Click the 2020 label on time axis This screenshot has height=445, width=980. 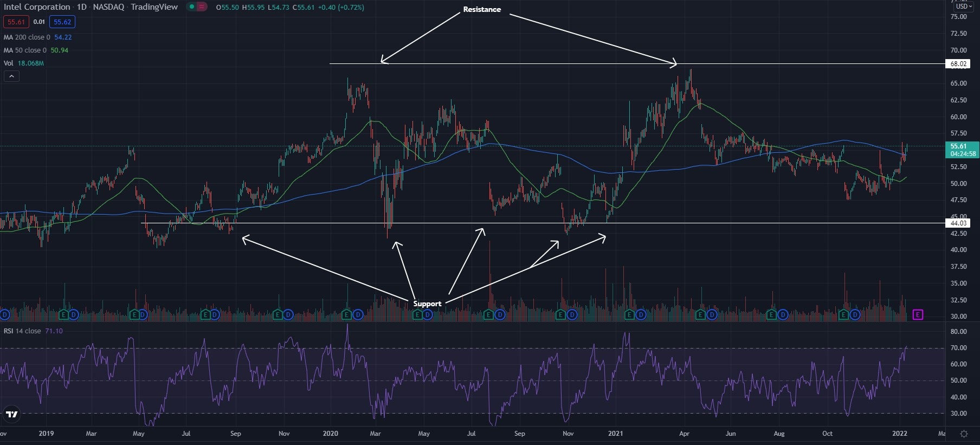[330, 434]
